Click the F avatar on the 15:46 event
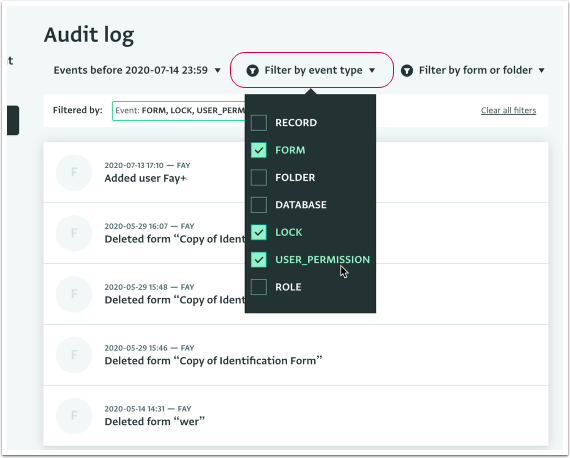The width and height of the screenshot is (570, 458). point(74,355)
